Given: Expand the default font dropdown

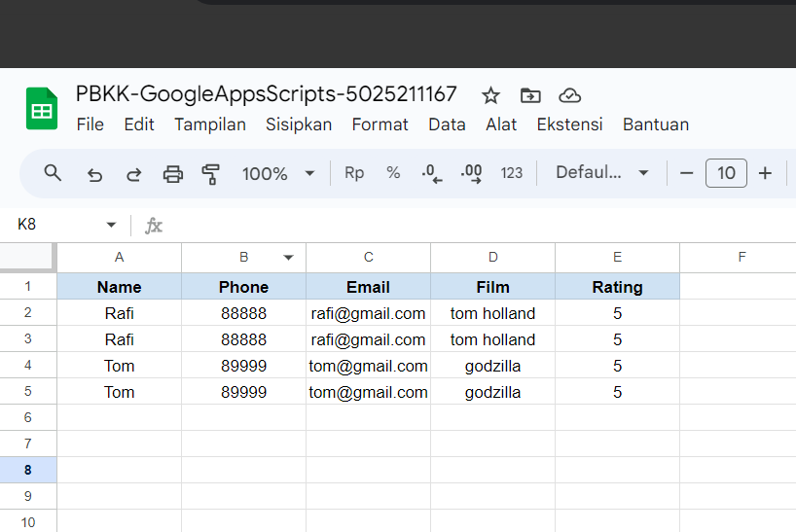Looking at the screenshot, I should (x=601, y=173).
